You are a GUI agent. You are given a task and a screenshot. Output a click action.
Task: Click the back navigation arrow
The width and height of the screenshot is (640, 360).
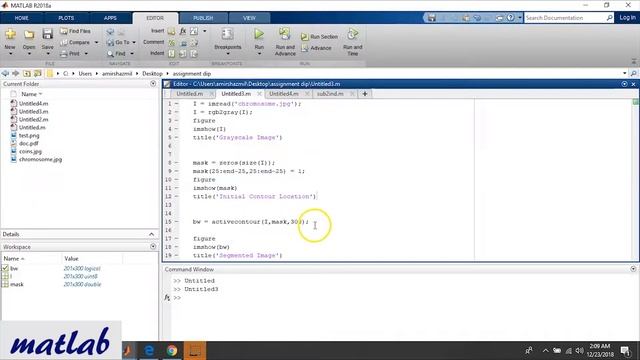5,73
